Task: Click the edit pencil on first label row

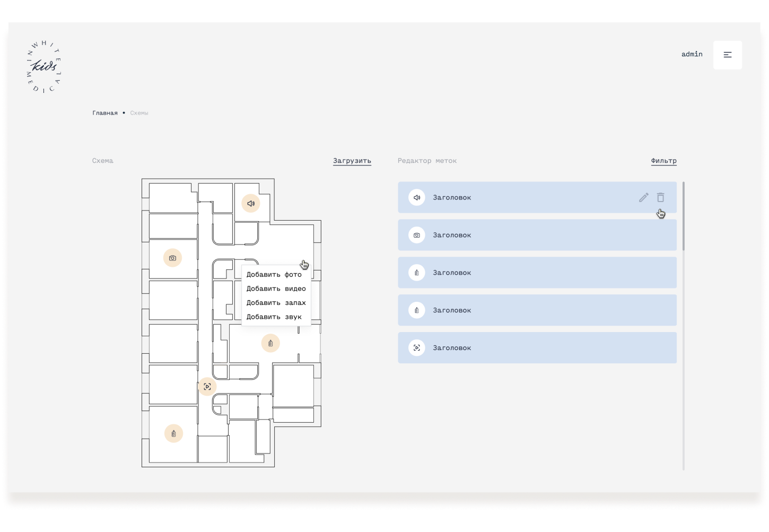Action: 643,197
